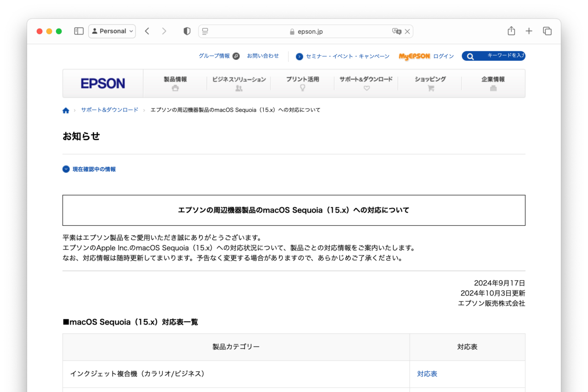Image resolution: width=588 pixels, height=392 pixels.
Task: Click the home breadcrumb icon
Action: [x=66, y=110]
